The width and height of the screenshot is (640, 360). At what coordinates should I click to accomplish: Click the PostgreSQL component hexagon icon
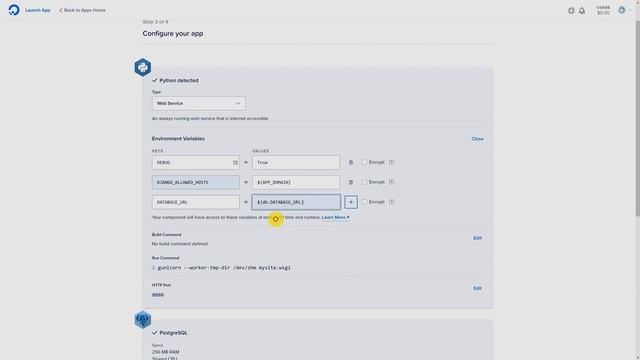point(143,320)
